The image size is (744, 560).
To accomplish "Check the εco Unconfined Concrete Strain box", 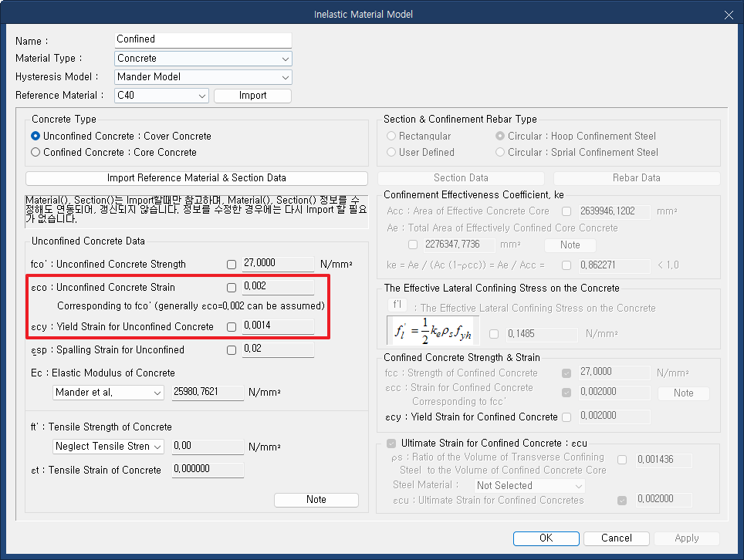I will (x=231, y=287).
